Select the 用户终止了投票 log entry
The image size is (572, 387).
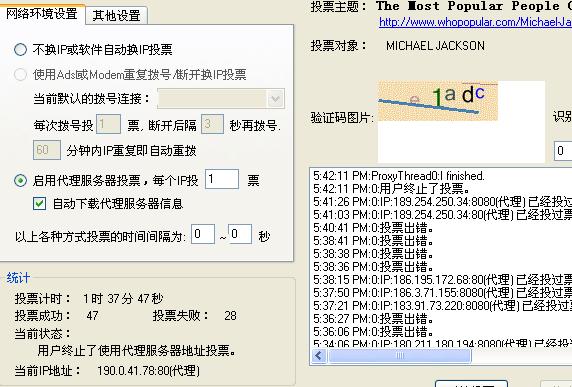click(x=392, y=189)
